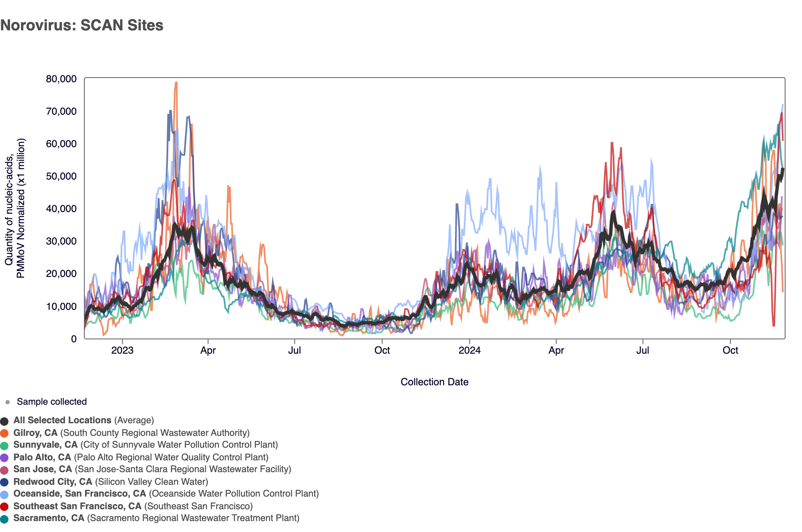Screen dimensions: 802x532
Task: Click the Palo Alto purple legend dot
Action: 4,458
